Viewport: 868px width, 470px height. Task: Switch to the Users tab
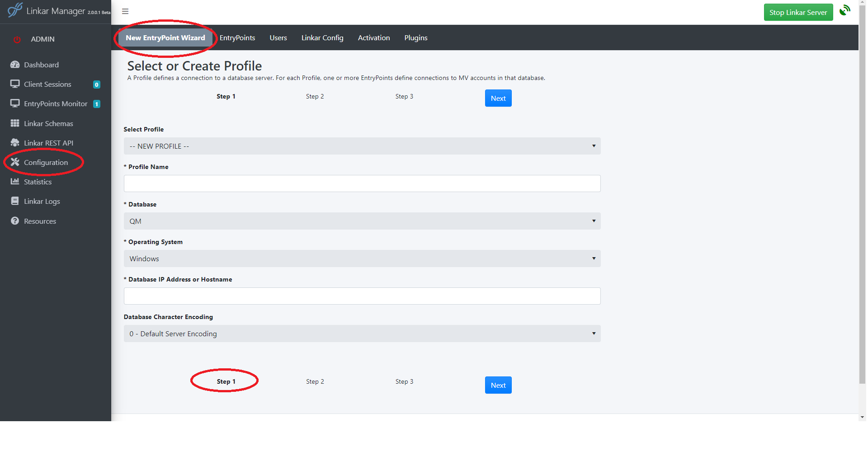coord(278,38)
